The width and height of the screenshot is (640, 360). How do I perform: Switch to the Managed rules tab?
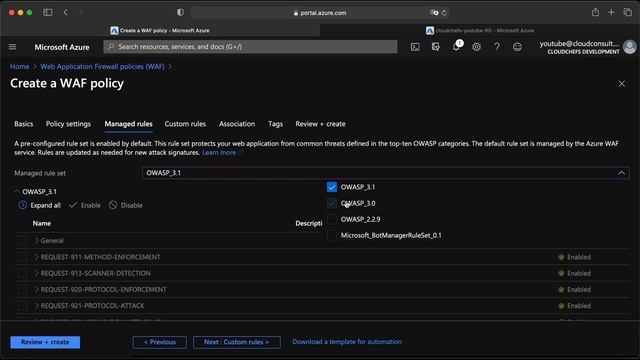[x=129, y=124]
